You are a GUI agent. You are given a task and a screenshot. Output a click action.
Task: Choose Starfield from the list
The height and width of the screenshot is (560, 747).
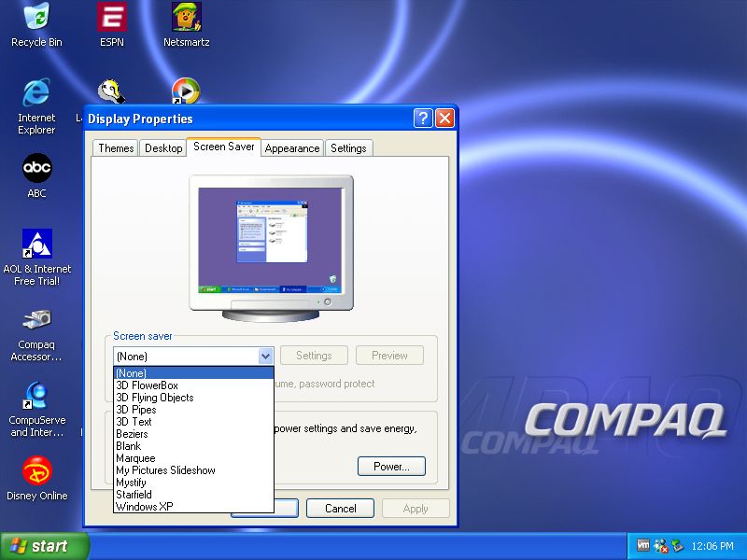pyautogui.click(x=193, y=495)
